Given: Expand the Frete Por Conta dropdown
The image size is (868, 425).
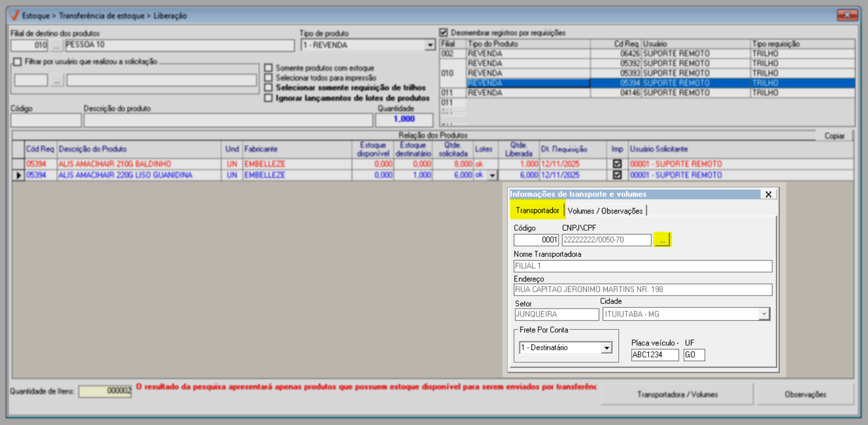Looking at the screenshot, I should click(607, 348).
